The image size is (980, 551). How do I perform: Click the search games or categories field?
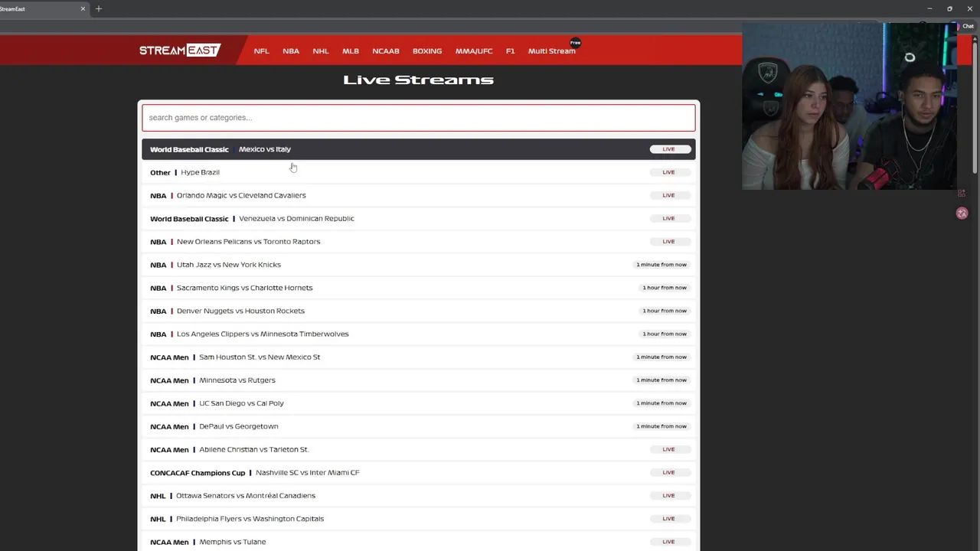(419, 118)
